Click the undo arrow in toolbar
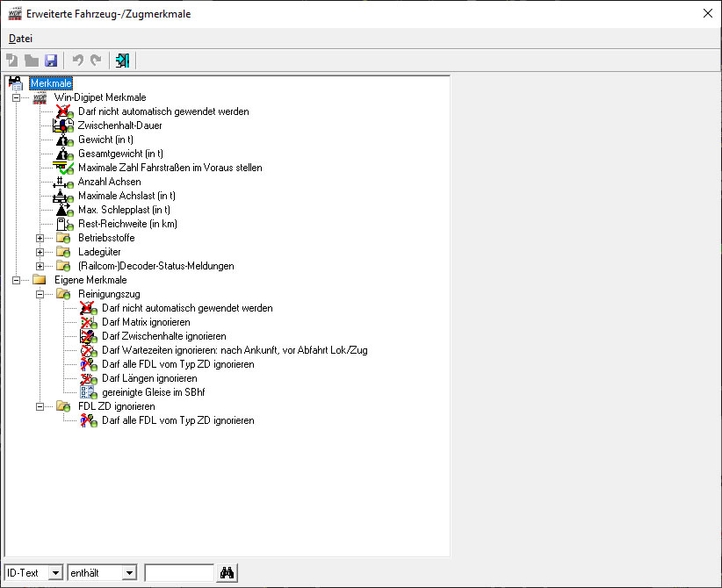The image size is (722, 588). [78, 61]
